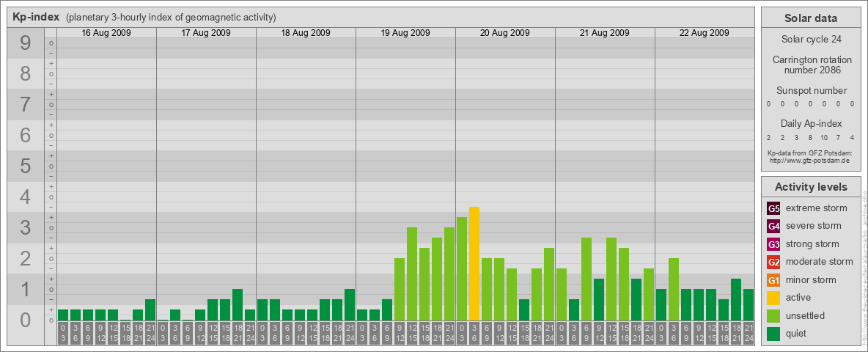Click the 'Carrington rotation number 2086' text

click(x=812, y=65)
